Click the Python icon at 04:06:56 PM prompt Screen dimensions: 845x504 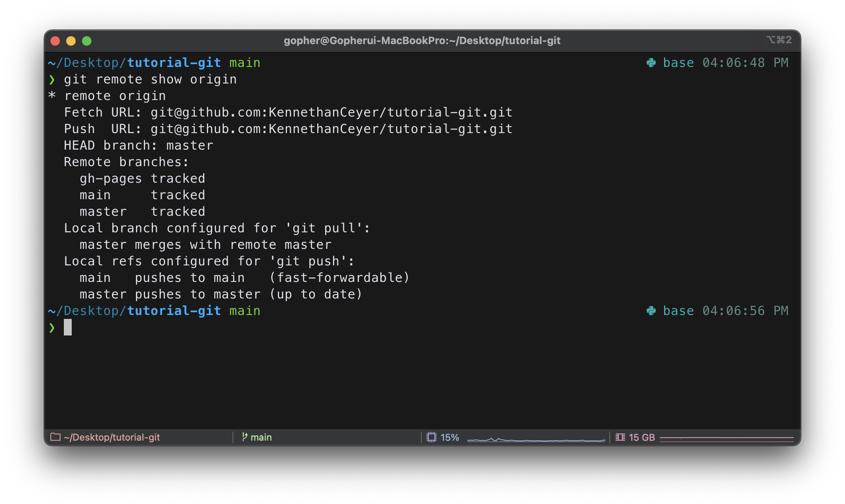pos(651,311)
